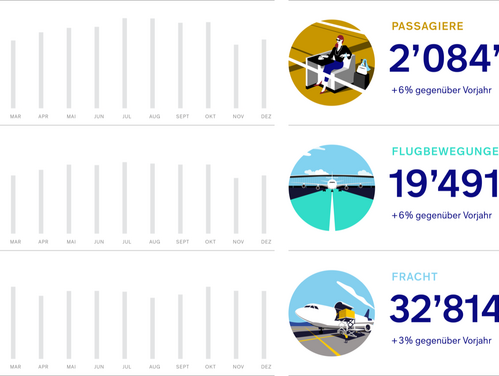499x376 pixels.
Task: Select the FRACHT heading
Action: (414, 277)
